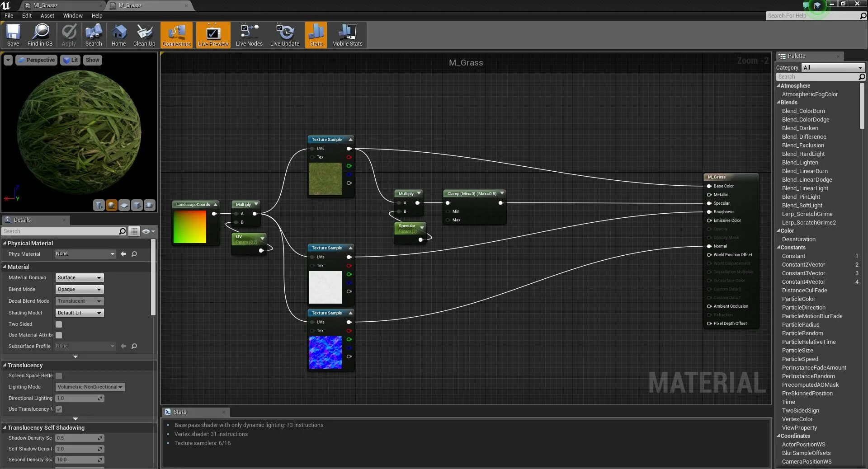Adjust Shadow Density Scale 0.5 field
The image size is (868, 469).
click(80, 438)
